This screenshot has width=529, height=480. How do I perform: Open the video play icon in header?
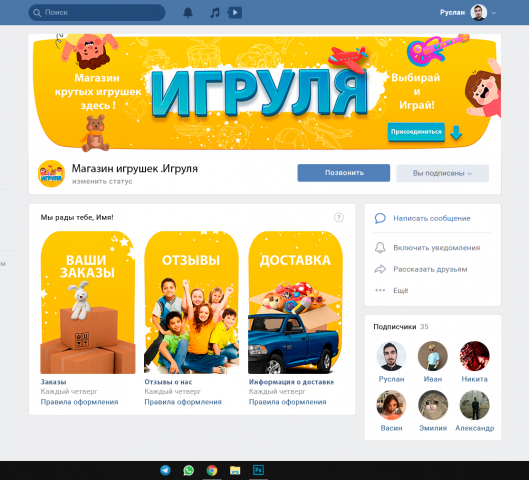(235, 13)
